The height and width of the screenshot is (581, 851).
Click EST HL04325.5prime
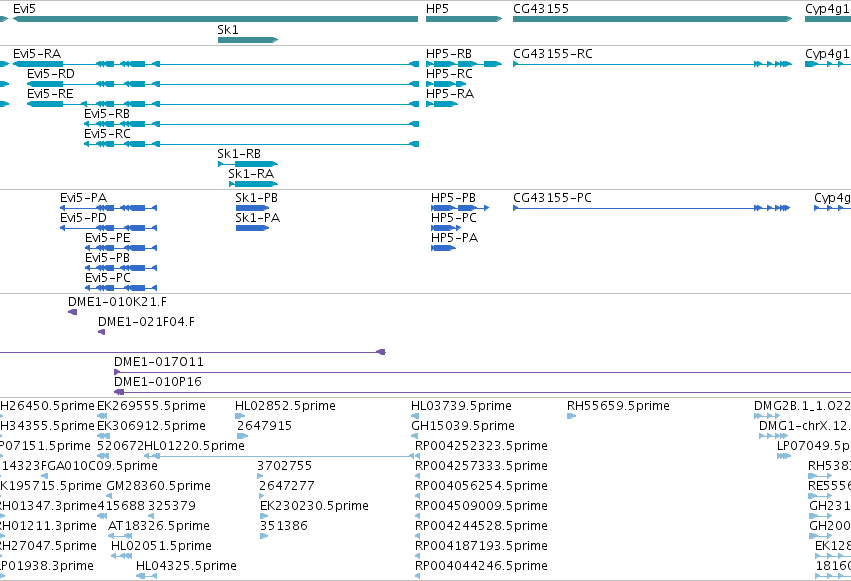click(x=186, y=567)
